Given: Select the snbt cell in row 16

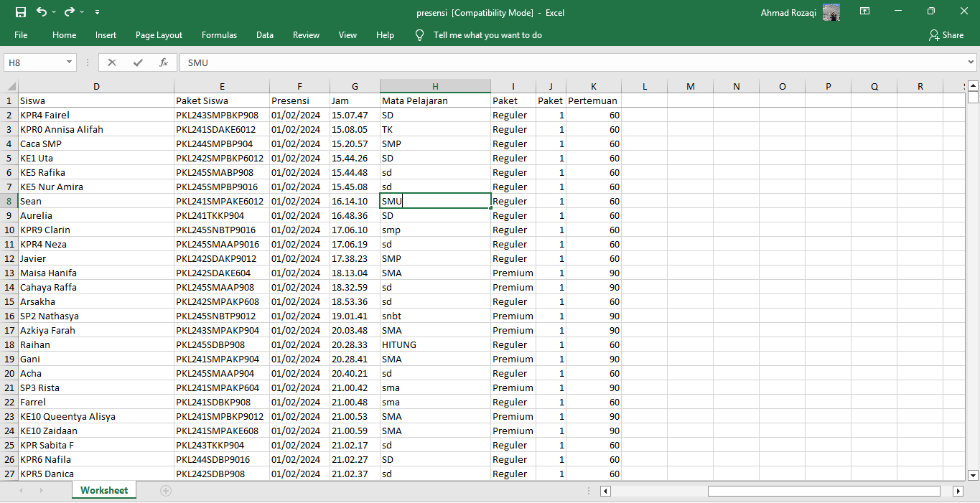Looking at the screenshot, I should [435, 316].
